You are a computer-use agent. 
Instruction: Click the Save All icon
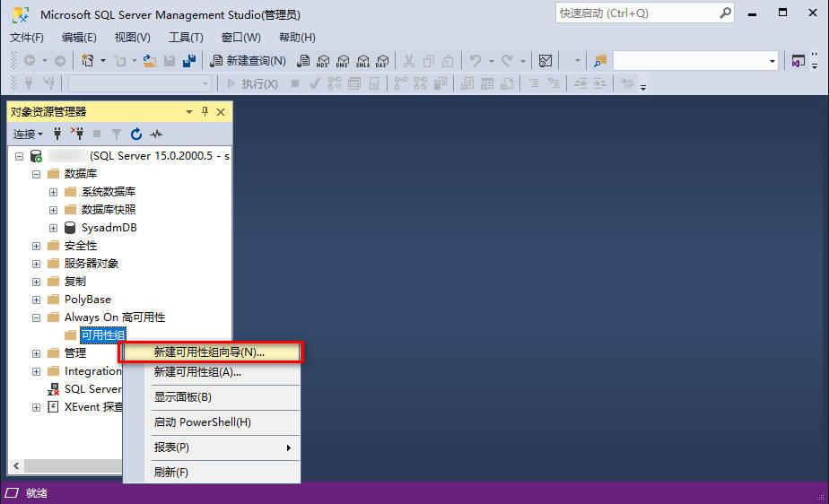pos(189,61)
